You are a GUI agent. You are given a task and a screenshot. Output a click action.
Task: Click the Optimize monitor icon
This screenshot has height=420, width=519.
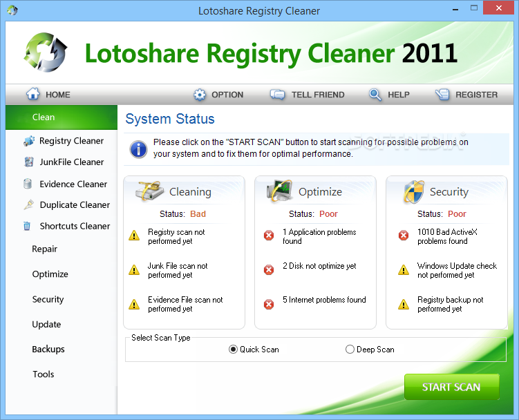pos(280,191)
